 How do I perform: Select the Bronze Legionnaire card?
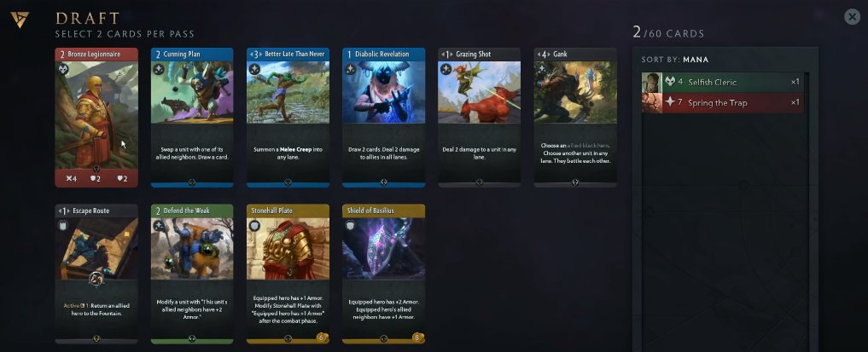coord(96,117)
